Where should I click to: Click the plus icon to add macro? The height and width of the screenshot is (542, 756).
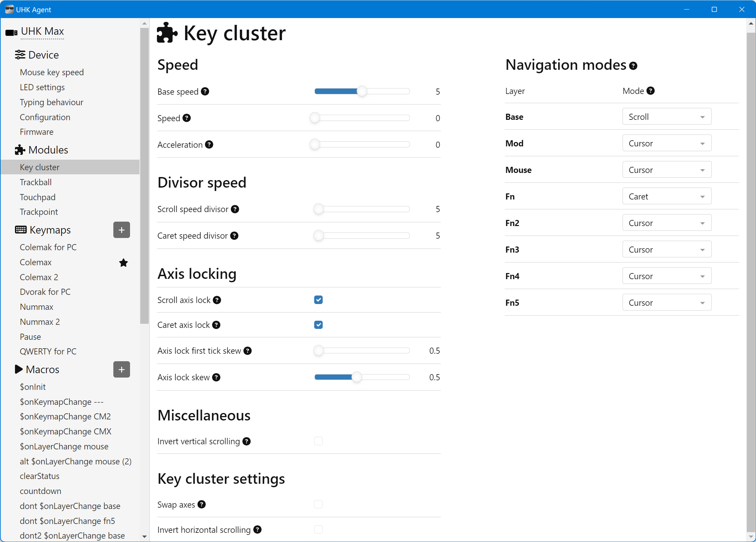coord(122,370)
